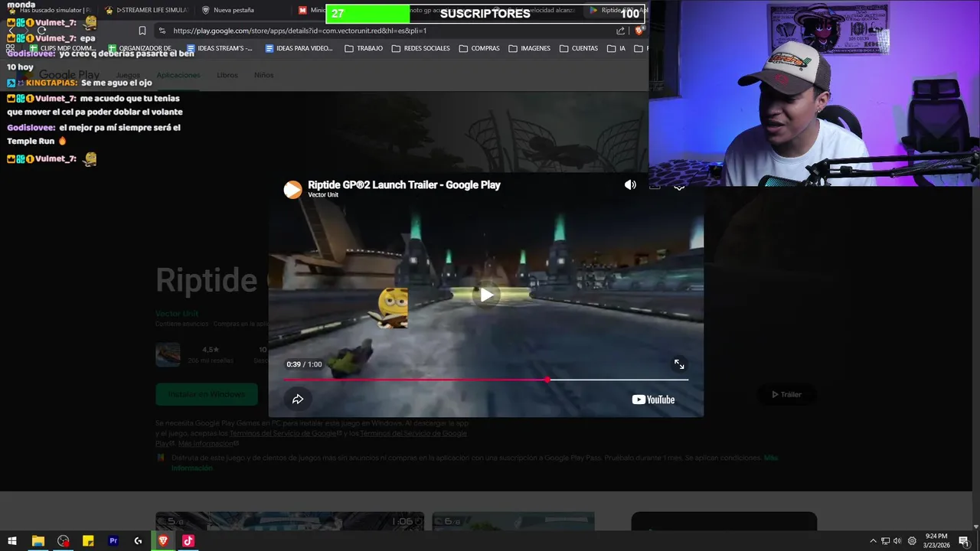This screenshot has width=980, height=551.
Task: Seek using the red video progress bar
Action: pyautogui.click(x=485, y=380)
